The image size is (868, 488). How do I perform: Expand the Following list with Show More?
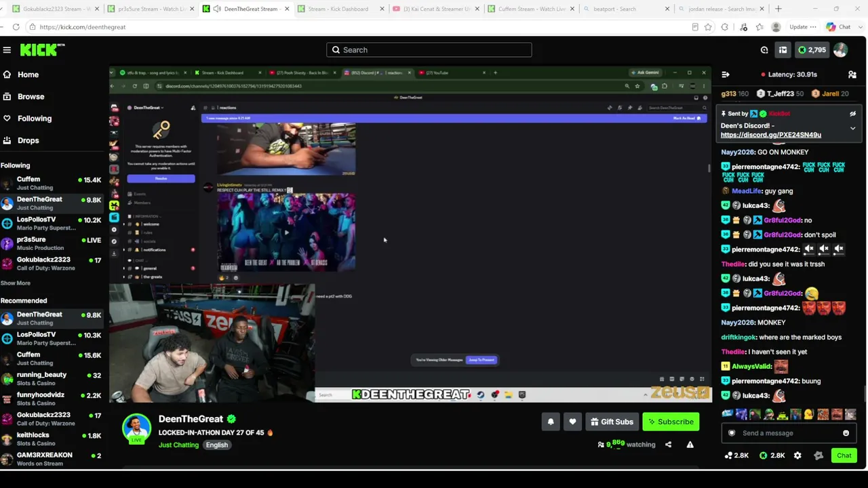[x=15, y=283]
